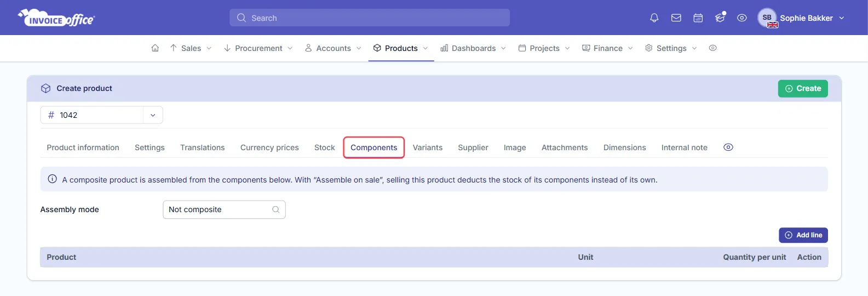The image size is (868, 296).
Task: Open the Projects menu
Action: (x=544, y=48)
